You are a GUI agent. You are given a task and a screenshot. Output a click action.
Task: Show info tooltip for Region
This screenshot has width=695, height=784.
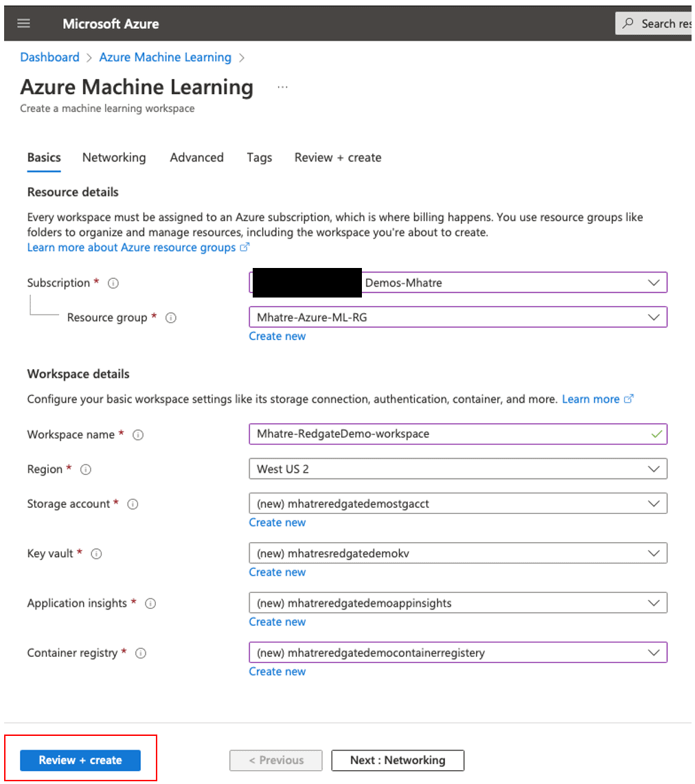point(86,469)
